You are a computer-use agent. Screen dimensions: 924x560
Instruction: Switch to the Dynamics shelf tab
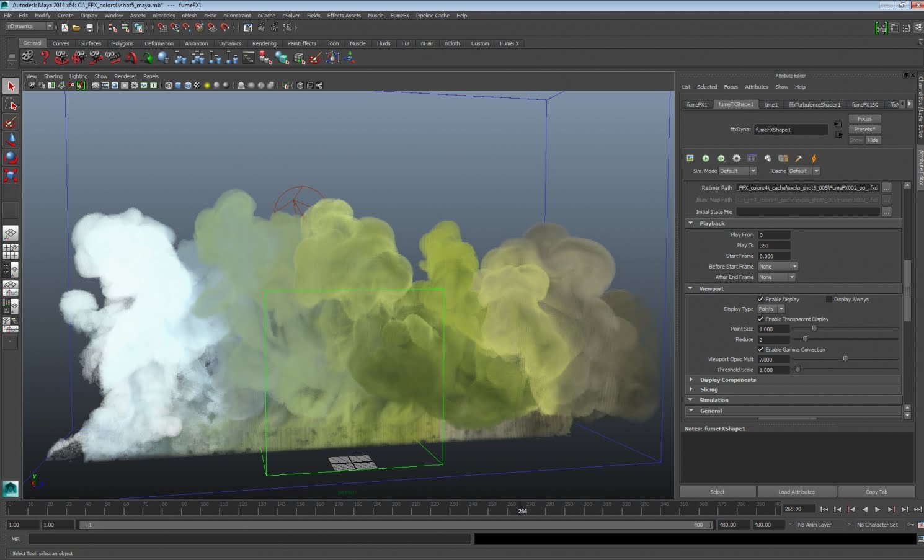229,43
